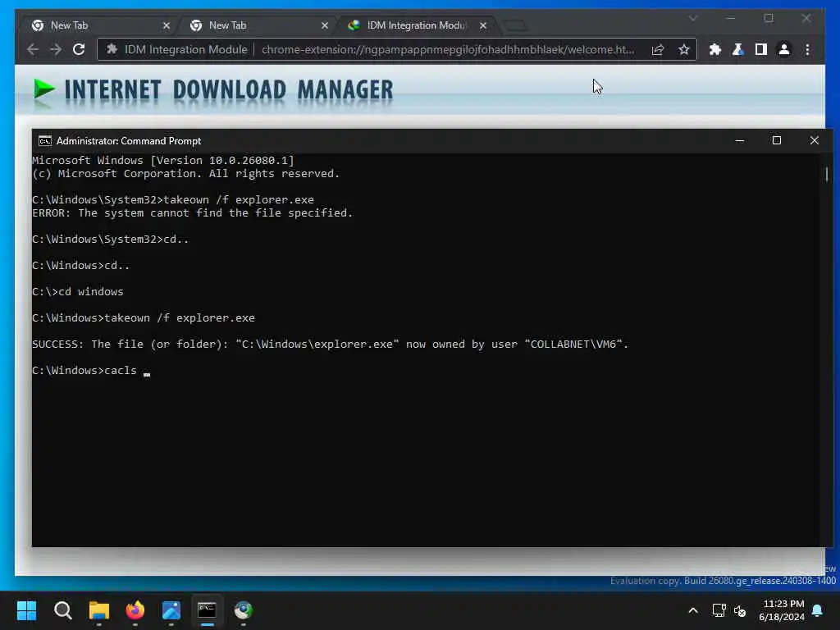Select Chrome taskbar icon

pos(243,610)
